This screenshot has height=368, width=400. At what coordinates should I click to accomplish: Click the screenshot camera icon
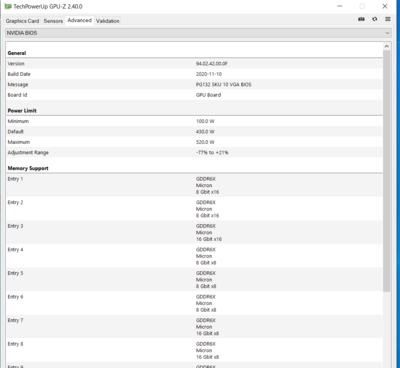[361, 19]
